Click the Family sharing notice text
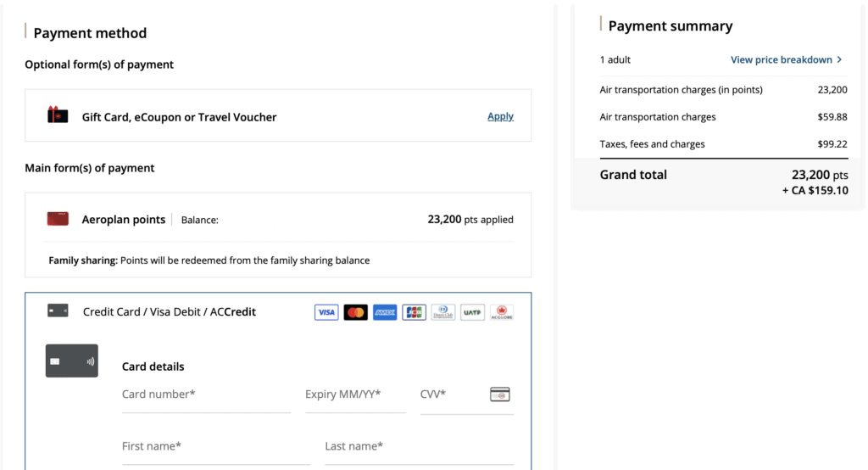Image resolution: width=868 pixels, height=470 pixels. (x=209, y=260)
